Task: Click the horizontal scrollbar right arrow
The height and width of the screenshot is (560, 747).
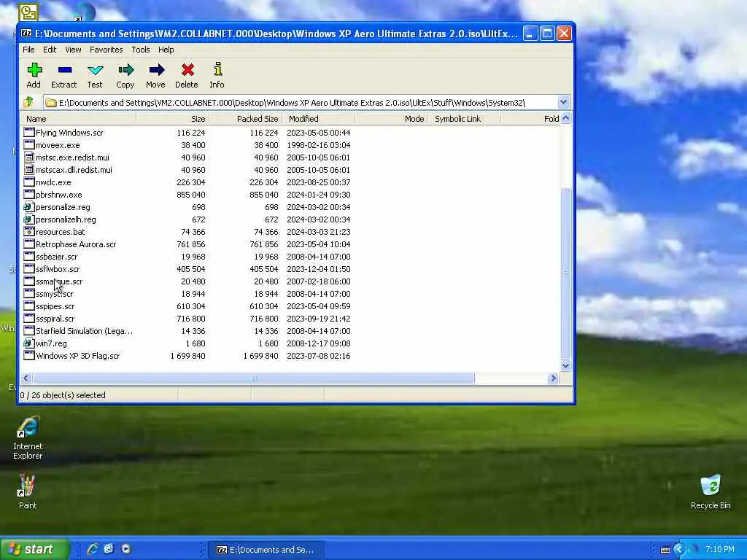Action: [x=553, y=378]
